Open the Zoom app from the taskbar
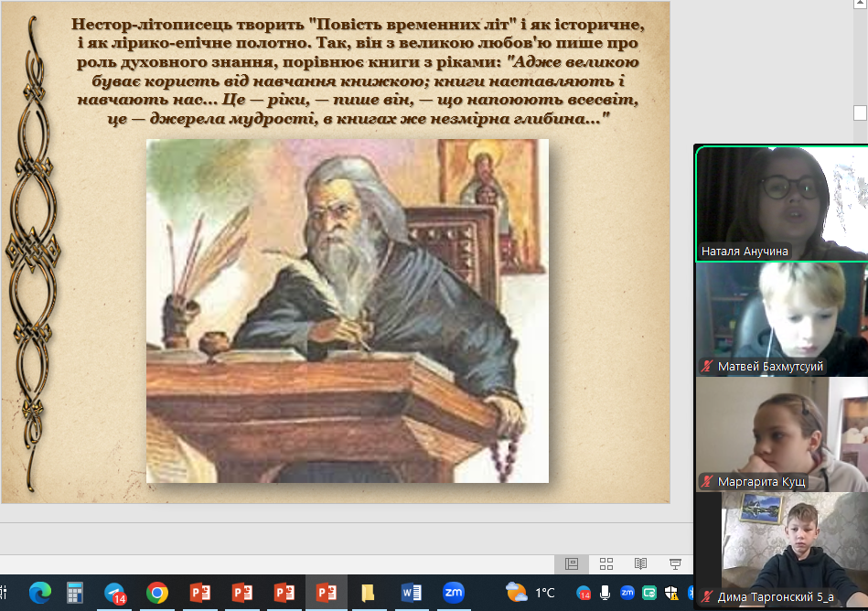Screen dimensions: 868x611 (454, 593)
